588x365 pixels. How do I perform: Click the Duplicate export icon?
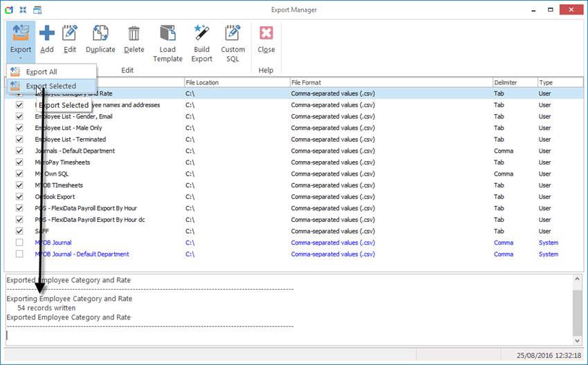(x=100, y=33)
